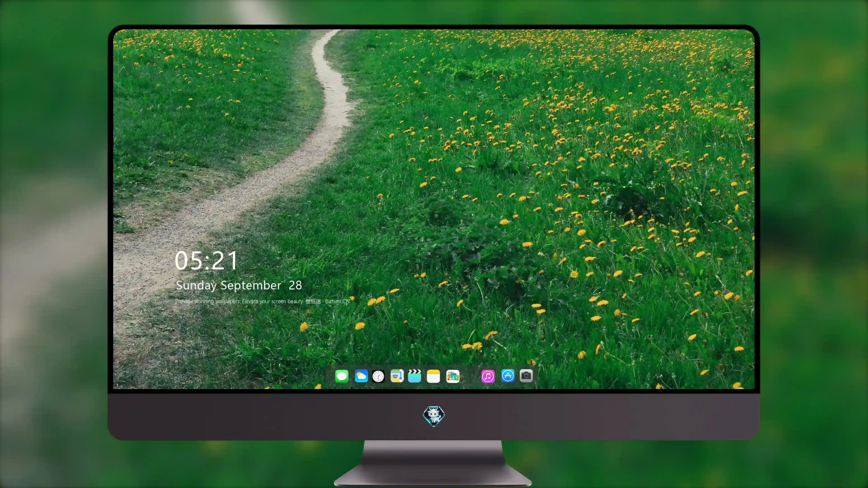Click the 05:21 clock display
This screenshot has height=488, width=868.
click(206, 260)
